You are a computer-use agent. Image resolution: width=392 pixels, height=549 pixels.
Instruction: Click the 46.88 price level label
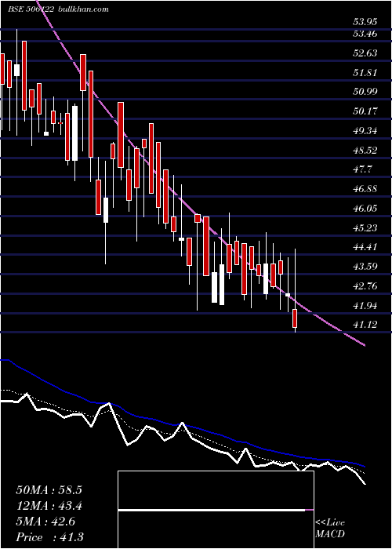(365, 190)
